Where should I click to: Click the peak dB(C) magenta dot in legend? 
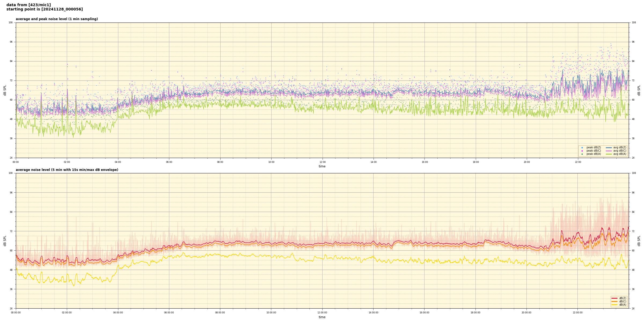click(582, 151)
